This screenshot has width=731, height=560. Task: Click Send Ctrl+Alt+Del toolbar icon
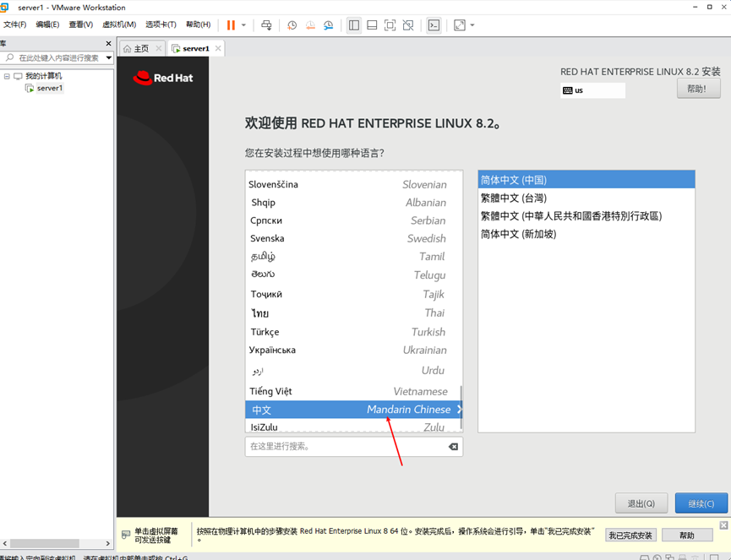266,25
